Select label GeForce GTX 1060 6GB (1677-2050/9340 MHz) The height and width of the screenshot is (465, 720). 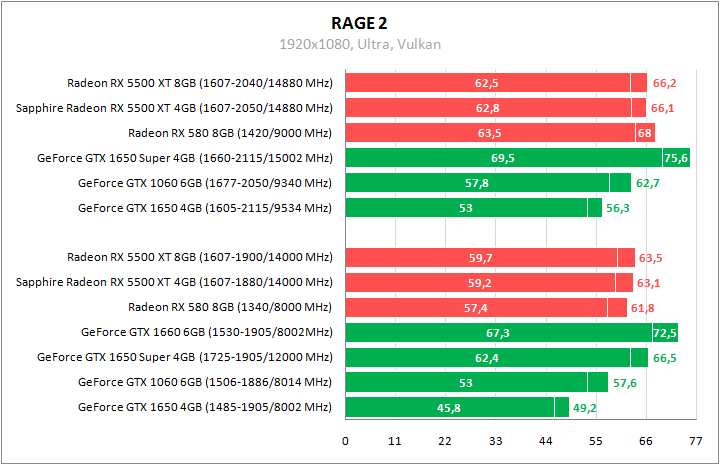click(205, 183)
